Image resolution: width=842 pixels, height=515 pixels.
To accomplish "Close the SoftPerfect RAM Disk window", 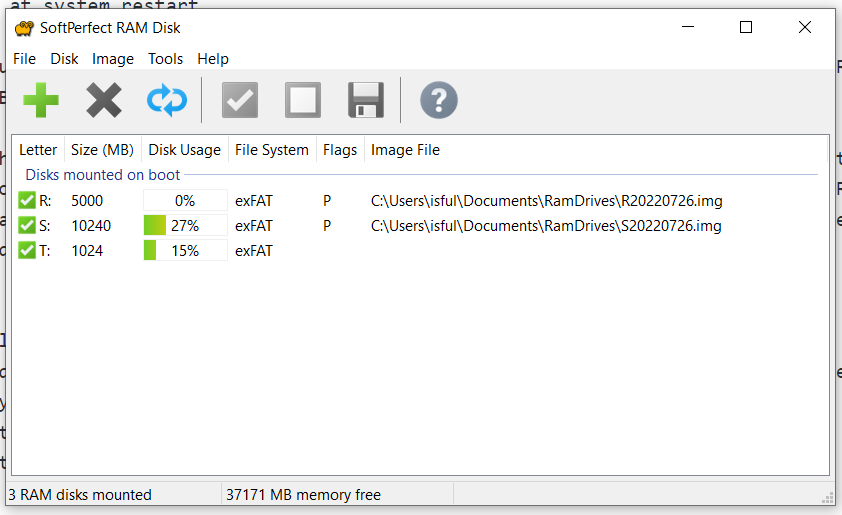I will coord(804,27).
